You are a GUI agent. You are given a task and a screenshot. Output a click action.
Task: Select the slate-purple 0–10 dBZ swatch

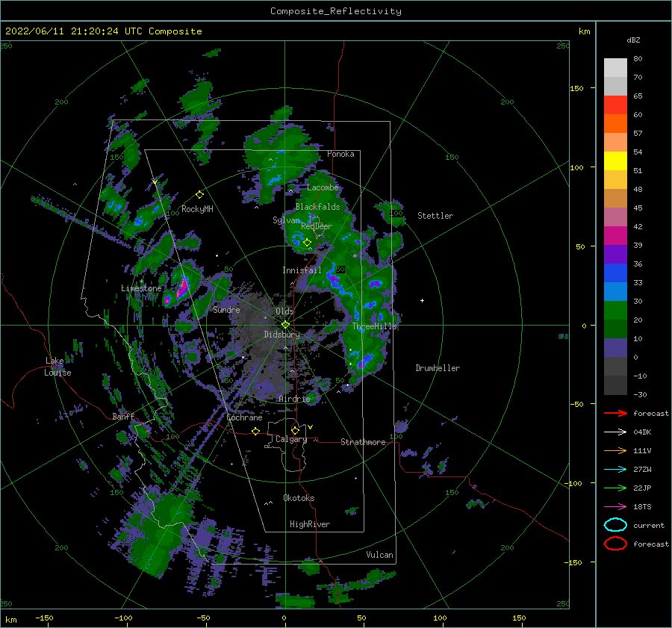click(615, 348)
